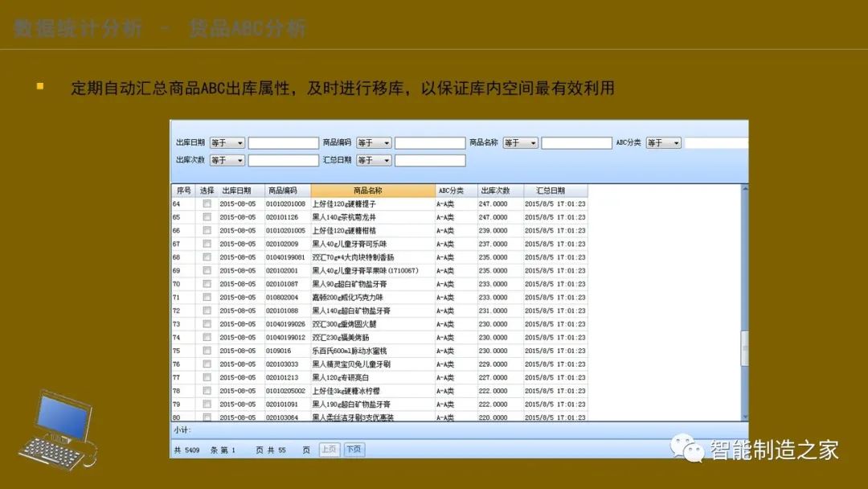Click into the 商品名称 filter input field
Image resolution: width=868 pixels, height=489 pixels.
[579, 142]
